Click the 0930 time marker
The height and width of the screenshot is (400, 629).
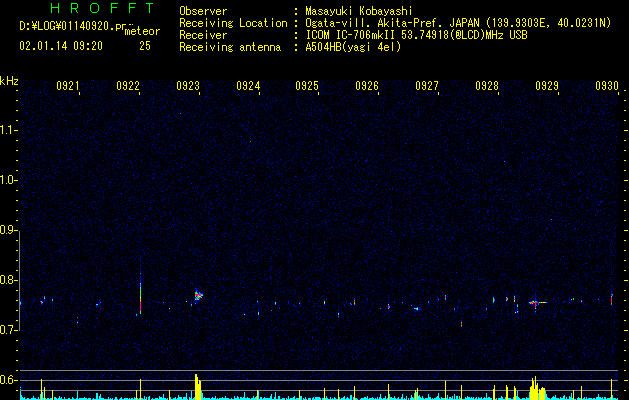click(x=607, y=85)
